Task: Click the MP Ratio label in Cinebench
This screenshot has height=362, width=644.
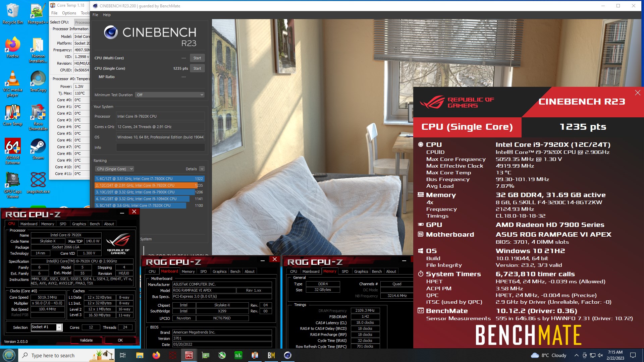Action: [x=107, y=77]
